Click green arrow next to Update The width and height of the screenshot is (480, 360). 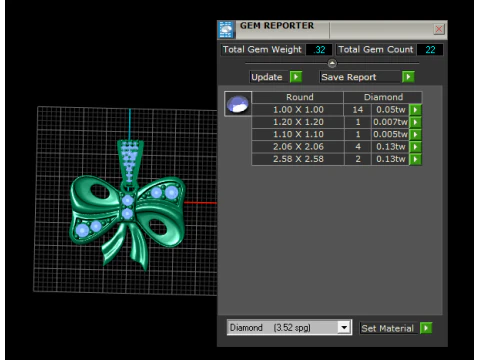(x=296, y=77)
